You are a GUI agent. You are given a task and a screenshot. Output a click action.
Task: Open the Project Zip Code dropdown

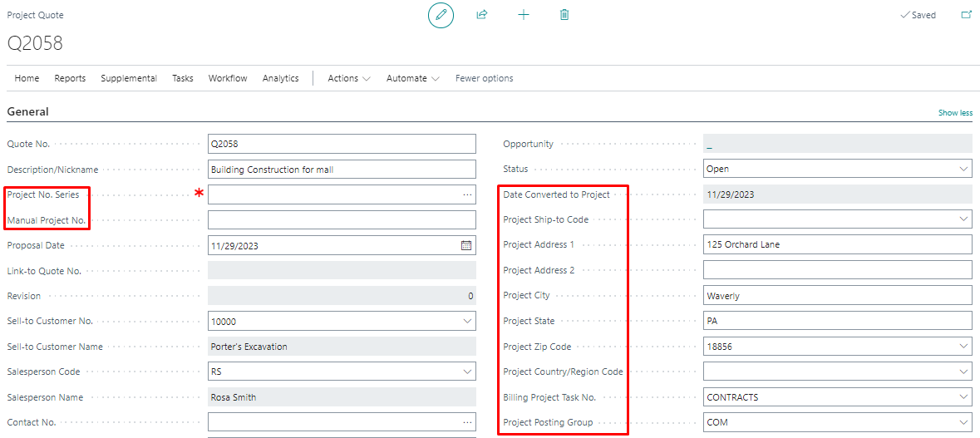[x=963, y=347]
